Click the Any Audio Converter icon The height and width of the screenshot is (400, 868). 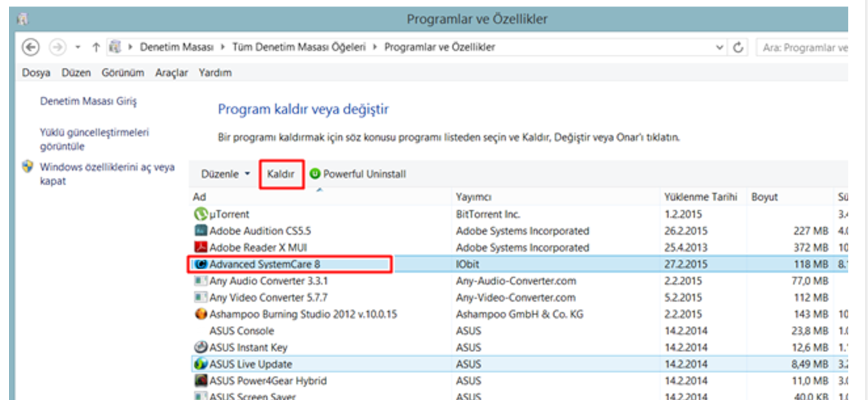pyautogui.click(x=201, y=281)
